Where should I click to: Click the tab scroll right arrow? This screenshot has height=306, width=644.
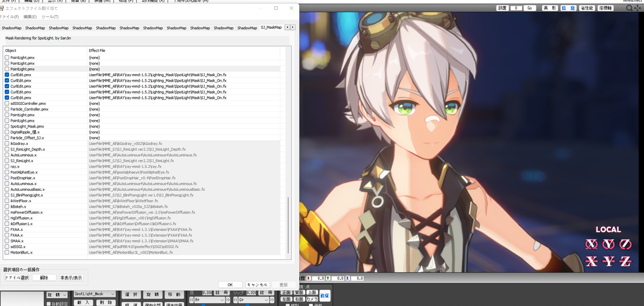tap(293, 28)
